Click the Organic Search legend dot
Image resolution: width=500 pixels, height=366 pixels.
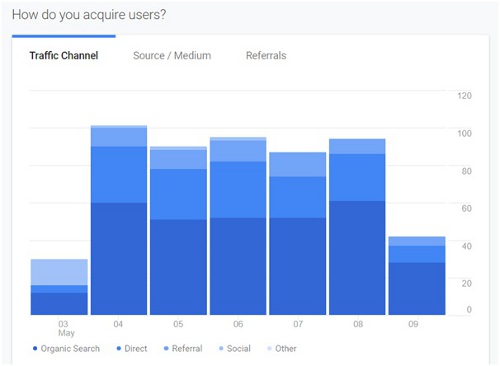(35, 348)
